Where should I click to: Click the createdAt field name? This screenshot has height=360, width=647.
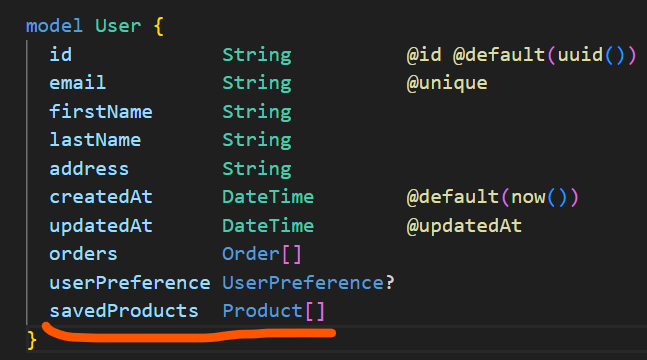tap(101, 197)
